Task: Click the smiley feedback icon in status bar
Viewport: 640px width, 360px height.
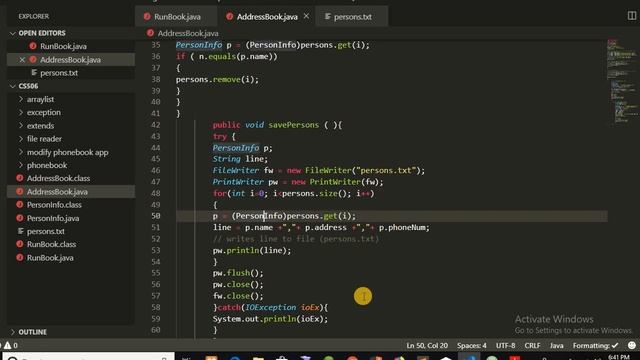Action: pos(631,345)
